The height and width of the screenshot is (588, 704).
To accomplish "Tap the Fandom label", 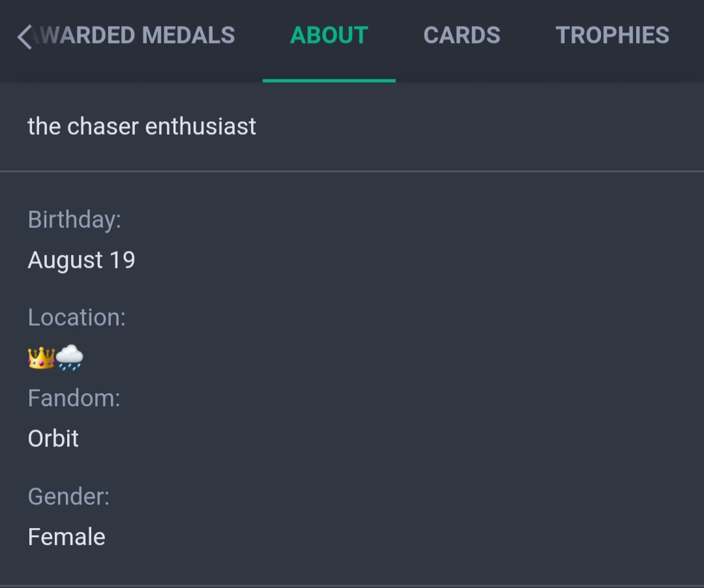I will click(x=74, y=398).
